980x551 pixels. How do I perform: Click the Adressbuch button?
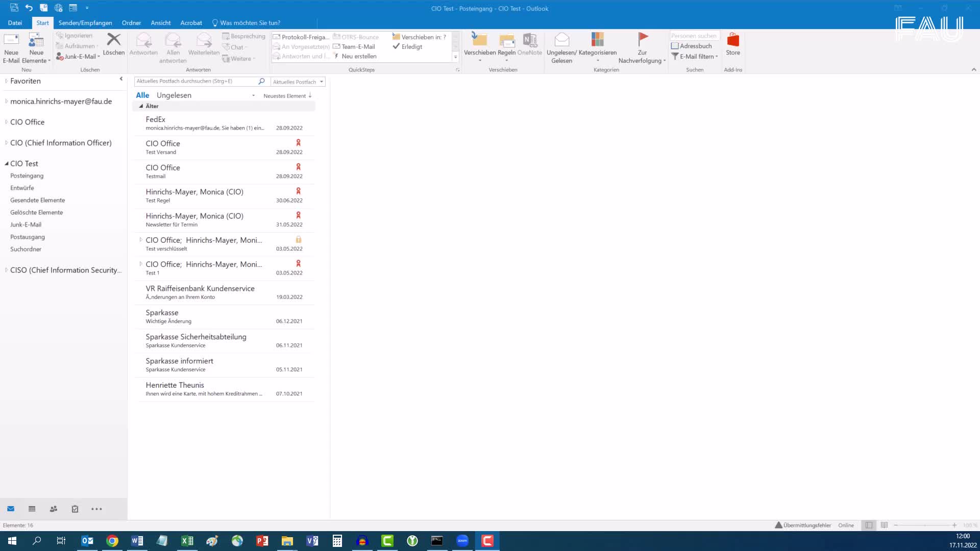point(692,46)
